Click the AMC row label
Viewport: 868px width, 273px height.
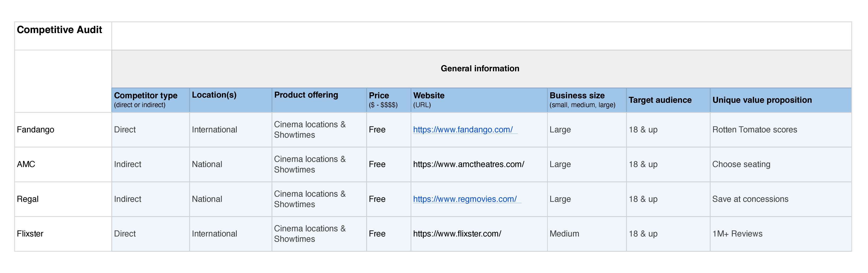[26, 164]
